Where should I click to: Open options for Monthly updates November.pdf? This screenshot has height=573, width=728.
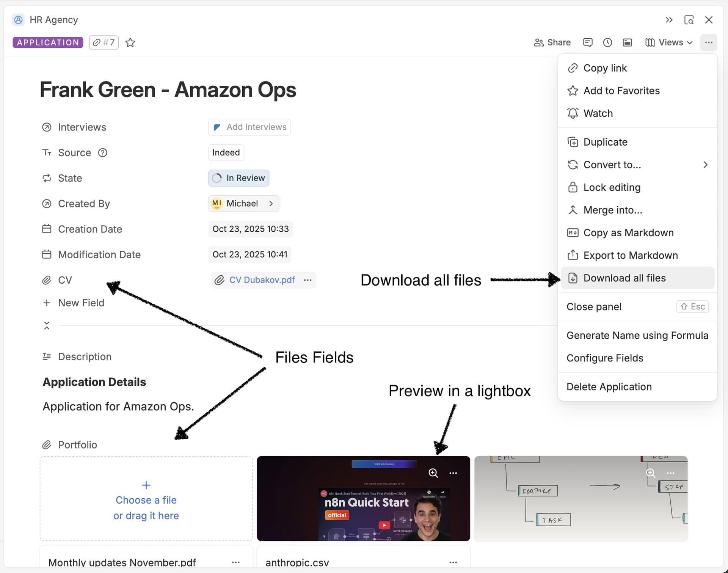click(x=236, y=563)
